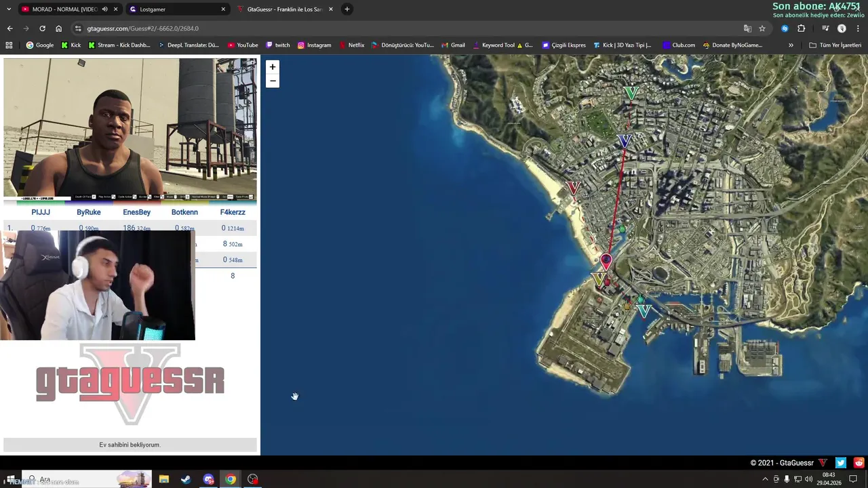The image size is (868, 488).
Task: Zoom out the map with minus button
Action: coord(273,81)
